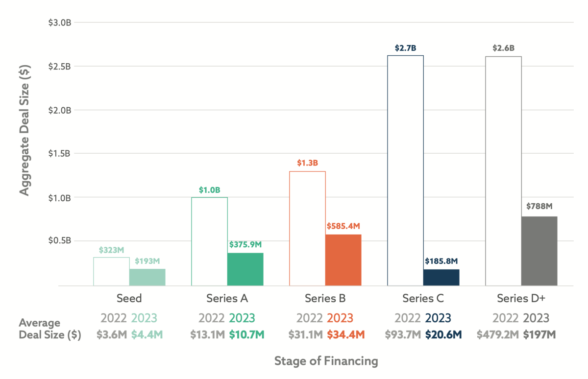Click the $788M data label
Image resolution: width=588 pixels, height=379 pixels.
point(539,206)
